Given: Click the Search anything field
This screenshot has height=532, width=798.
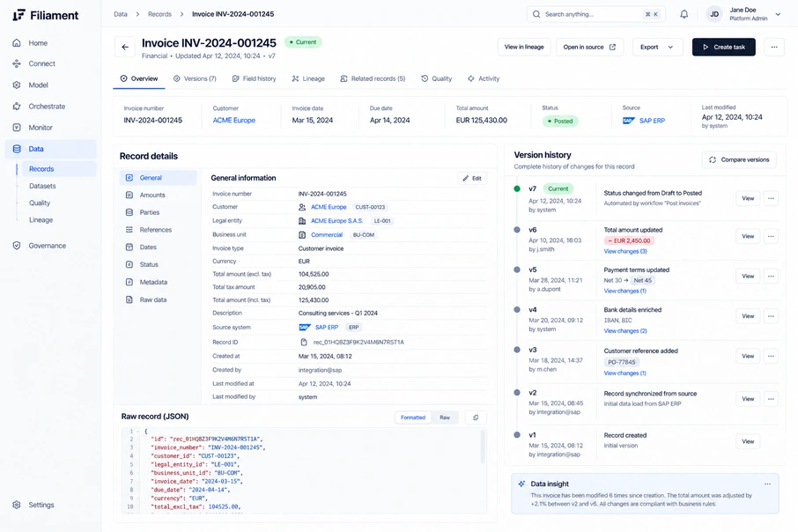Looking at the screenshot, I should [x=595, y=14].
